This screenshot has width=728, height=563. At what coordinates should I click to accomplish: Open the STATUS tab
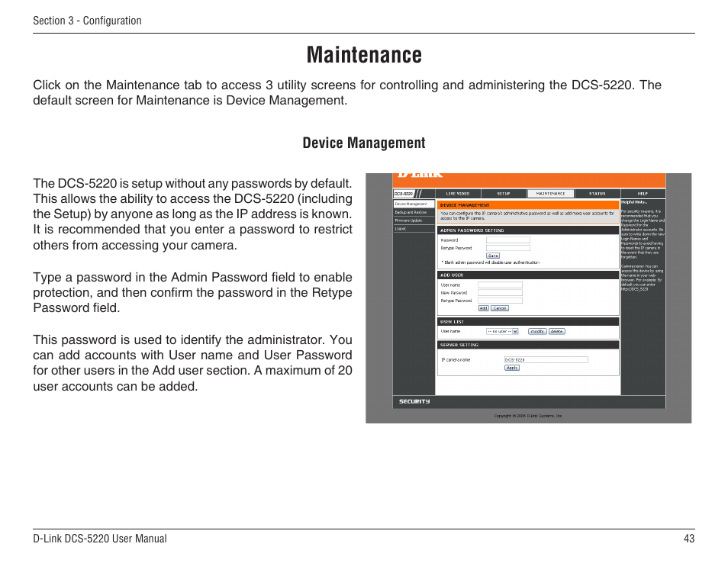tap(597, 194)
